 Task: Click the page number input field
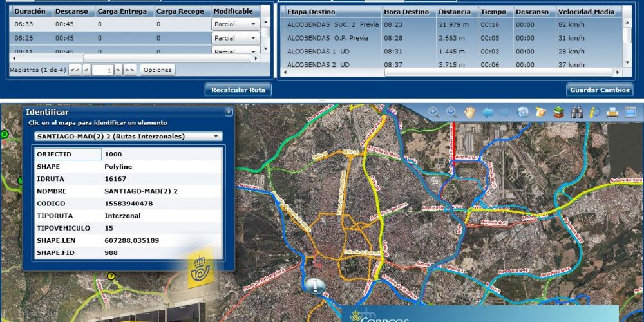tap(102, 70)
